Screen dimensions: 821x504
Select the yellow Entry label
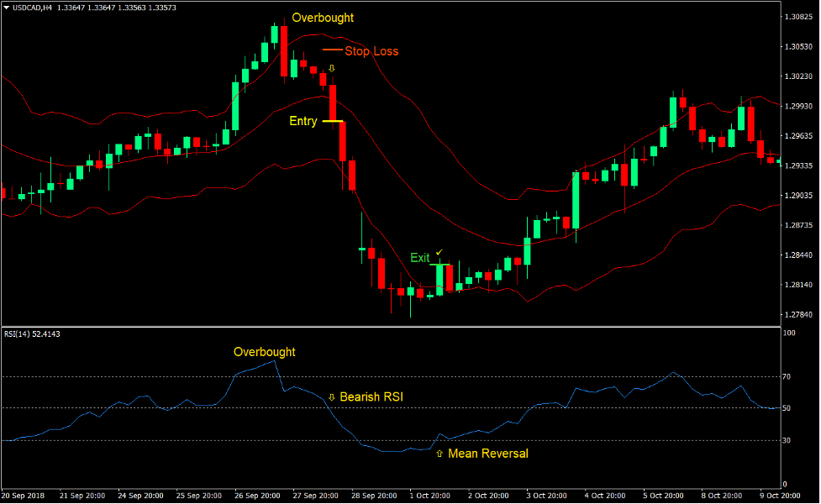pyautogui.click(x=304, y=121)
